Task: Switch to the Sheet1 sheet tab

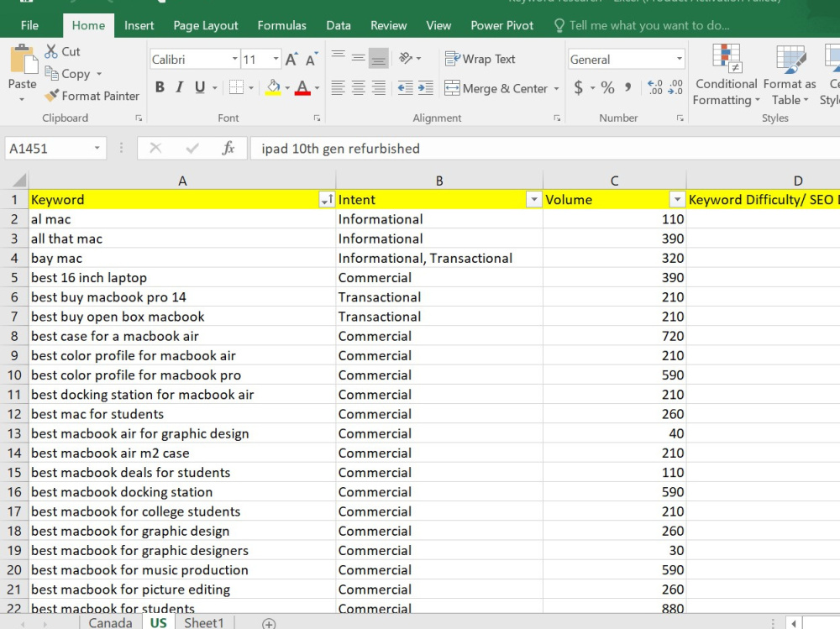Action: pos(203,622)
